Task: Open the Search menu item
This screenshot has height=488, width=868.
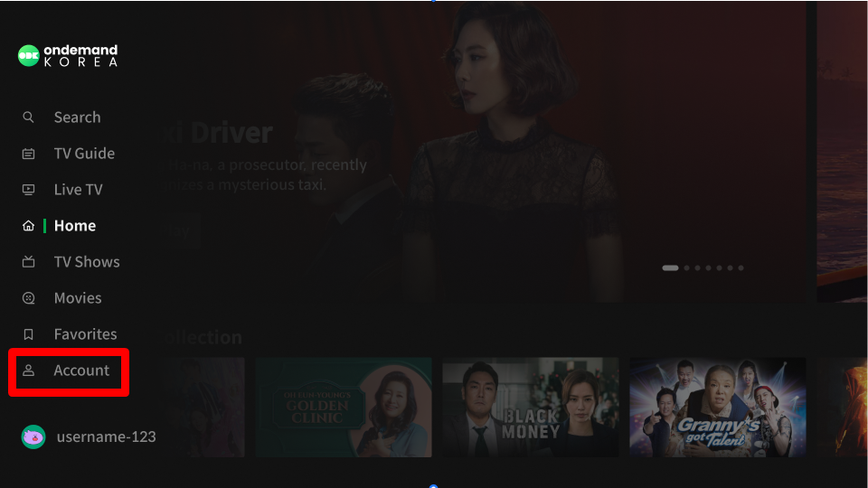Action: 78,117
